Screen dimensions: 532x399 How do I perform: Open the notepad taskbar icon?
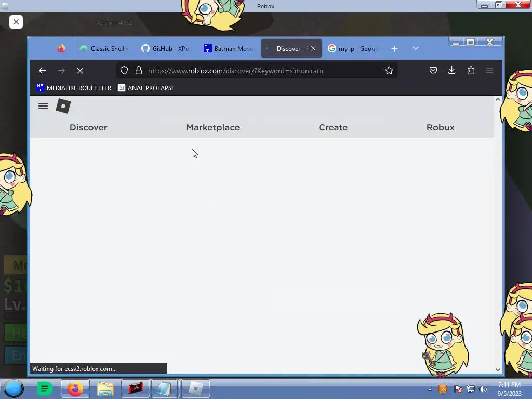click(165, 389)
